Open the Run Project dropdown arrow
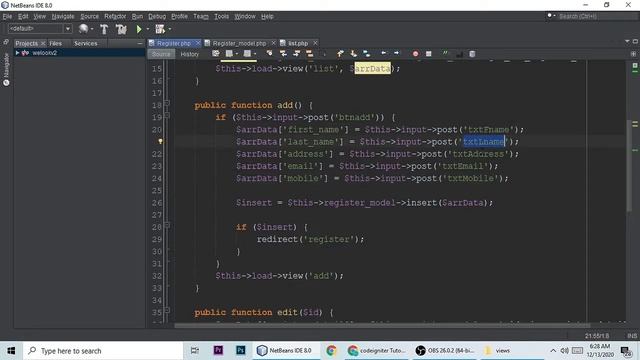The width and height of the screenshot is (640, 360). [x=148, y=29]
